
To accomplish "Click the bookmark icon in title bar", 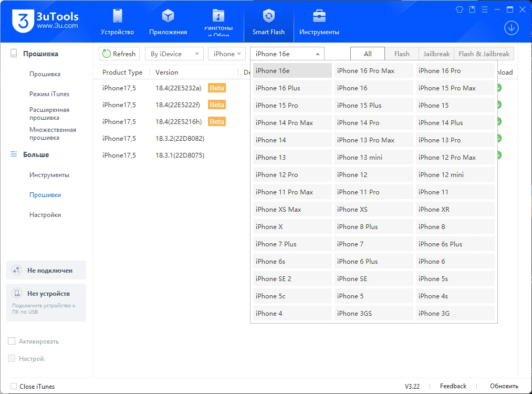I will point(472,9).
